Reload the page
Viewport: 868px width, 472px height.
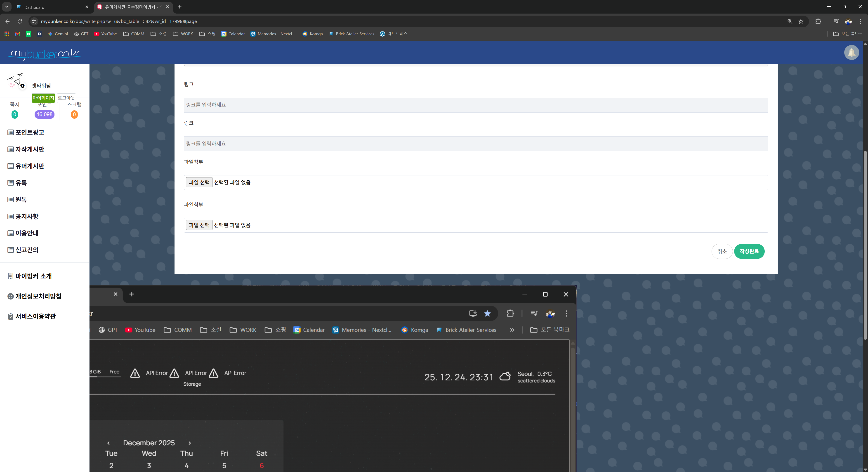[x=19, y=21]
